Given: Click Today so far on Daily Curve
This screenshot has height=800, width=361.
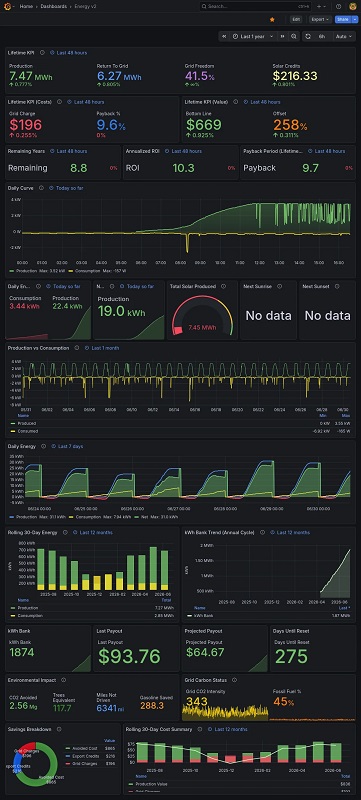Looking at the screenshot, I should point(70,188).
